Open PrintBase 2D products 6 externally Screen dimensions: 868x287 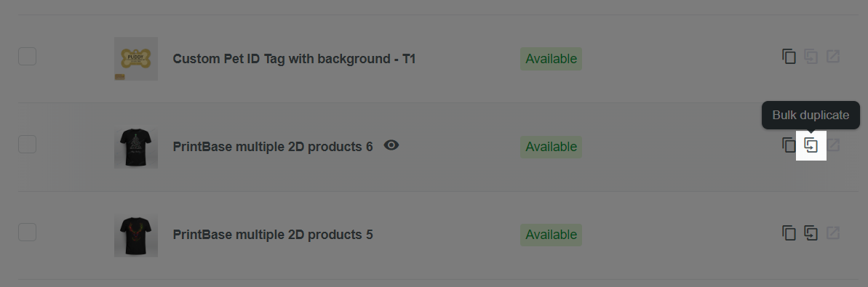(832, 145)
